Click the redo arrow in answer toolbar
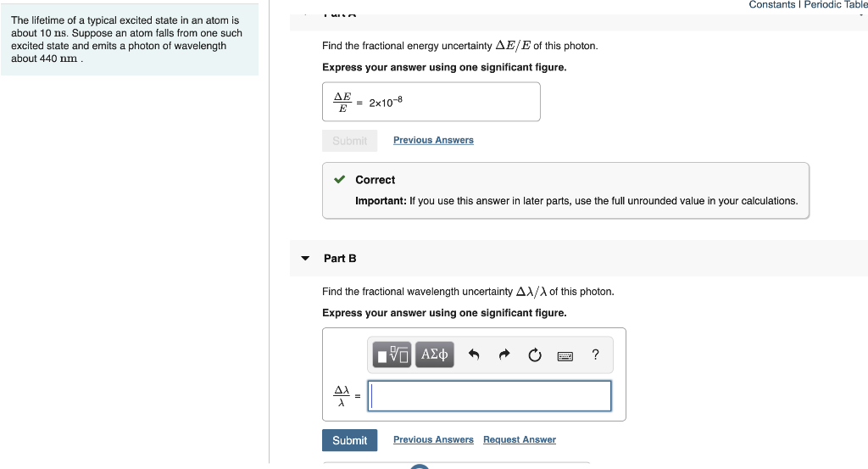 504,355
